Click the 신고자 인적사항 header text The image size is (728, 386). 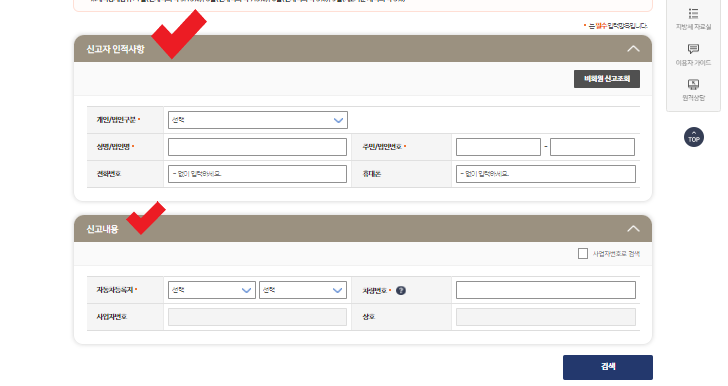116,49
